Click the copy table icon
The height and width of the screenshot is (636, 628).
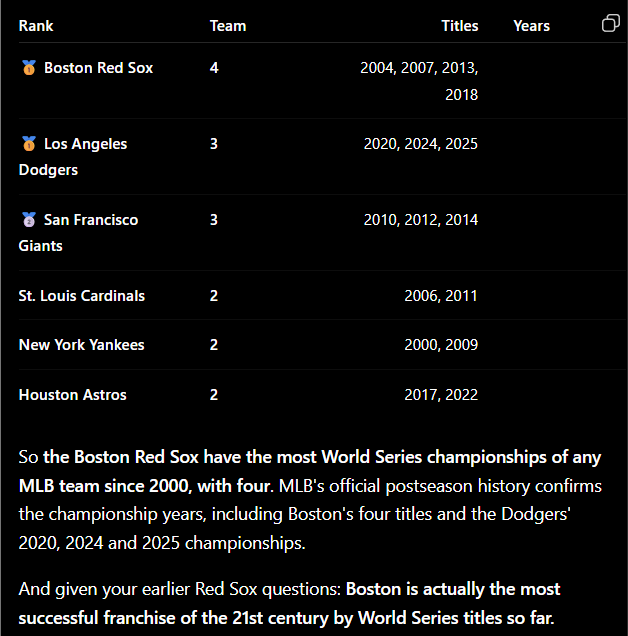pyautogui.click(x=611, y=23)
